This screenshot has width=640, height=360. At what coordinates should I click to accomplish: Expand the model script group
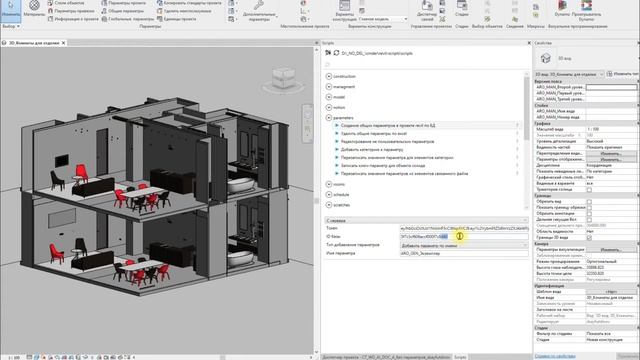[x=329, y=97]
